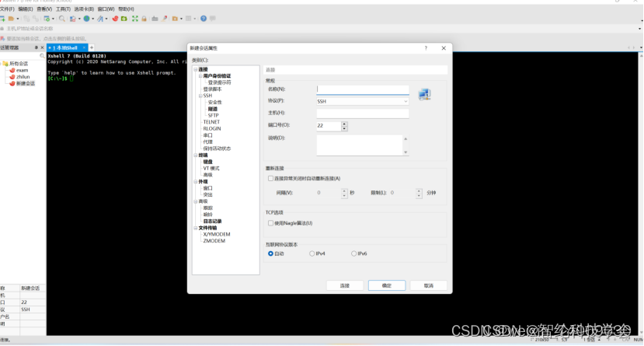
Task: Click the magnifier search toolbar icon
Action: tap(62, 18)
